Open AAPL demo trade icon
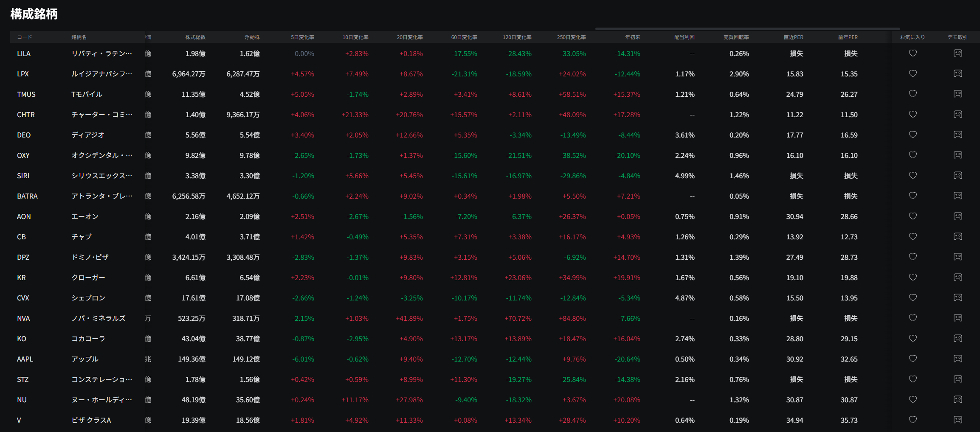980x432 pixels. click(958, 359)
